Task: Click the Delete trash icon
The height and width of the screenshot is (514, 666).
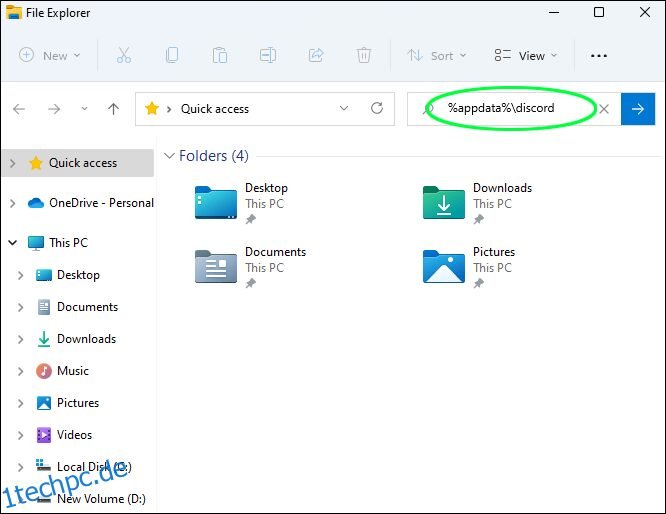Action: click(364, 56)
